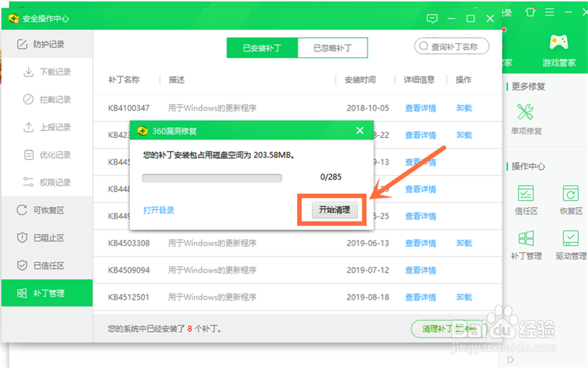Switch to the 已安装补丁 tab
Viewport: 588px width, 368px height.
pos(262,48)
